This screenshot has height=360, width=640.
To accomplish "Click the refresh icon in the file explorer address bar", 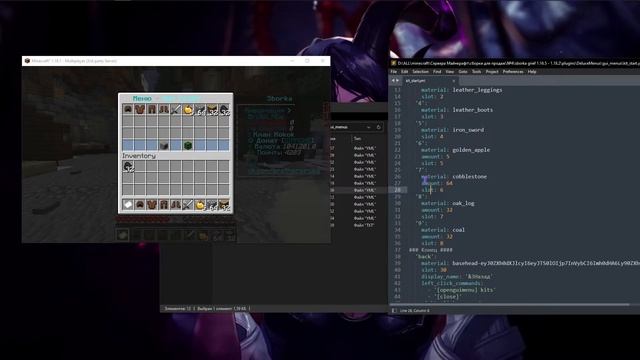I will pos(378,127).
